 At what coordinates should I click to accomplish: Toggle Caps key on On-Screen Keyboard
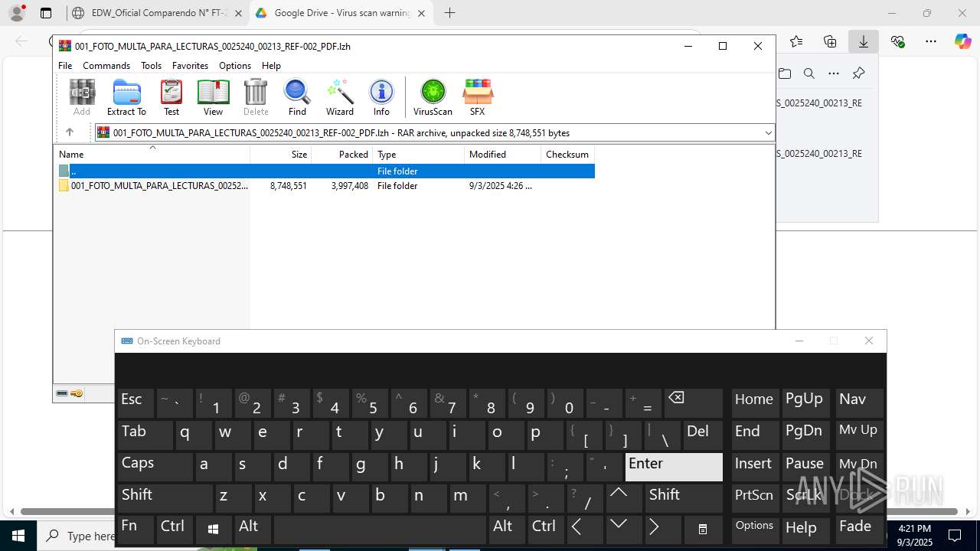(x=155, y=466)
